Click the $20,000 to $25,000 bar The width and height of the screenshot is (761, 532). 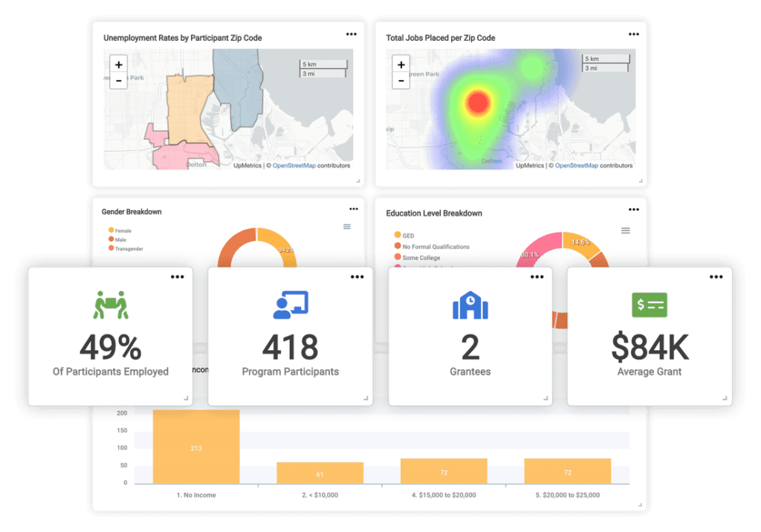coord(567,471)
